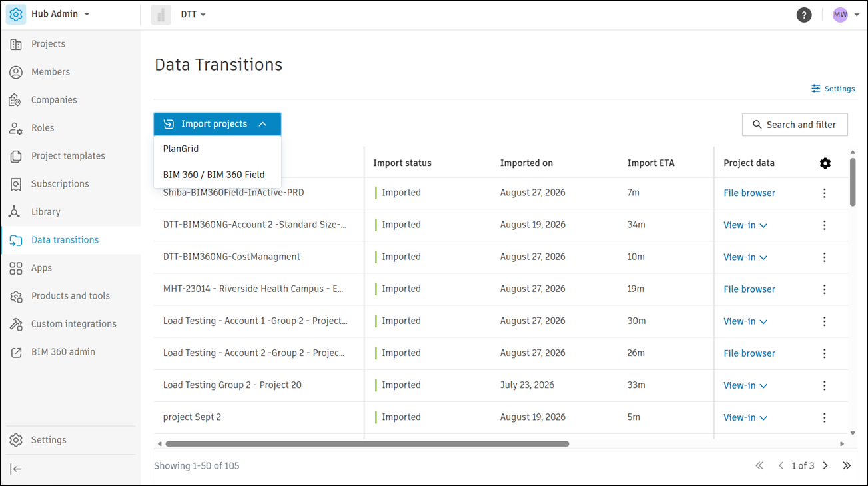Open more options for project Sept 2 row
Viewport: 868px width, 486px height.
[x=825, y=417]
